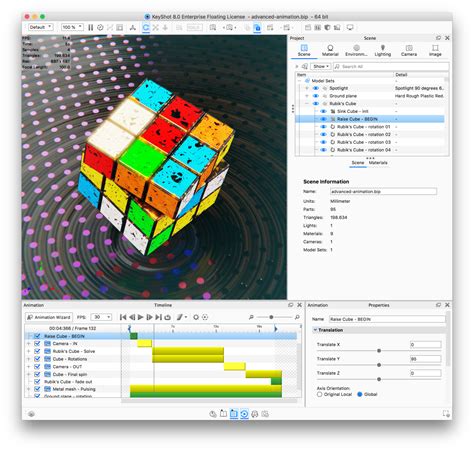
Task: Uncheck Rubik's Cube - Solve animation checkbox
Action: click(37, 351)
